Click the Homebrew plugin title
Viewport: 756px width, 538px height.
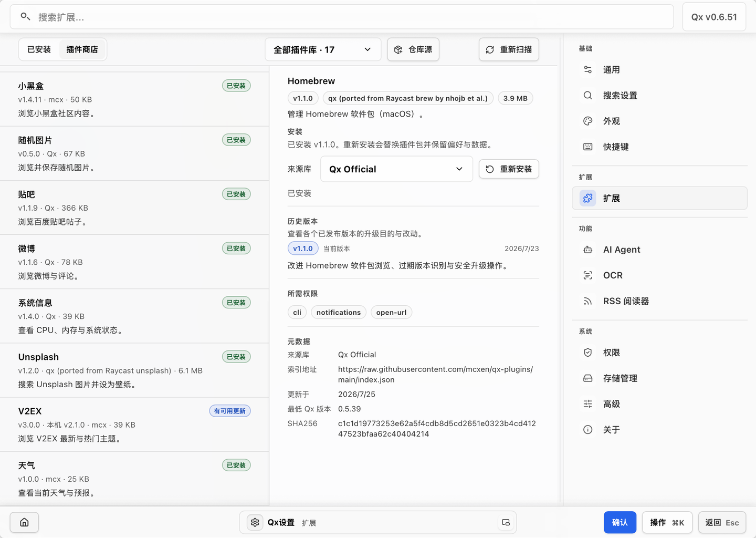[311, 81]
